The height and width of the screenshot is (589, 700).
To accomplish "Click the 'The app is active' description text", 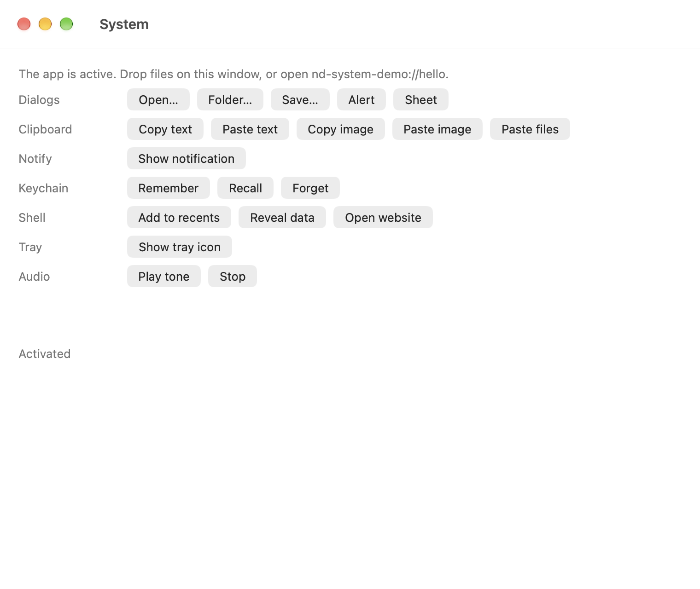I will pyautogui.click(x=233, y=74).
